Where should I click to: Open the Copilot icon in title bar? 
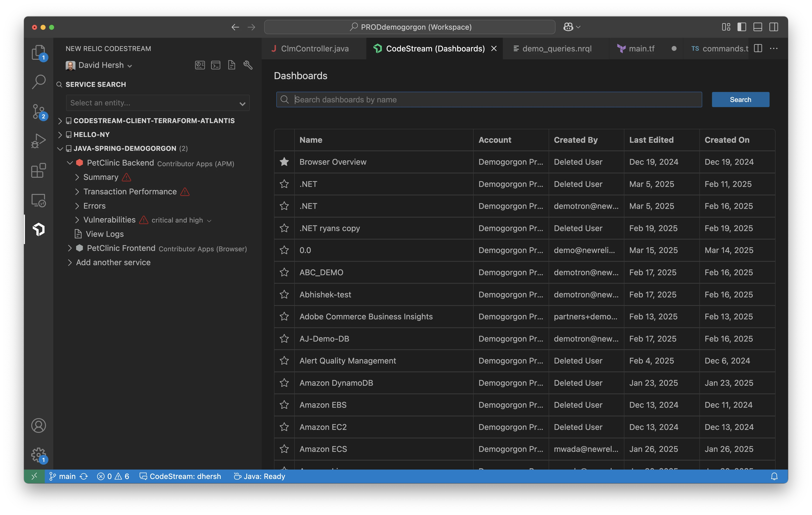[x=568, y=27]
